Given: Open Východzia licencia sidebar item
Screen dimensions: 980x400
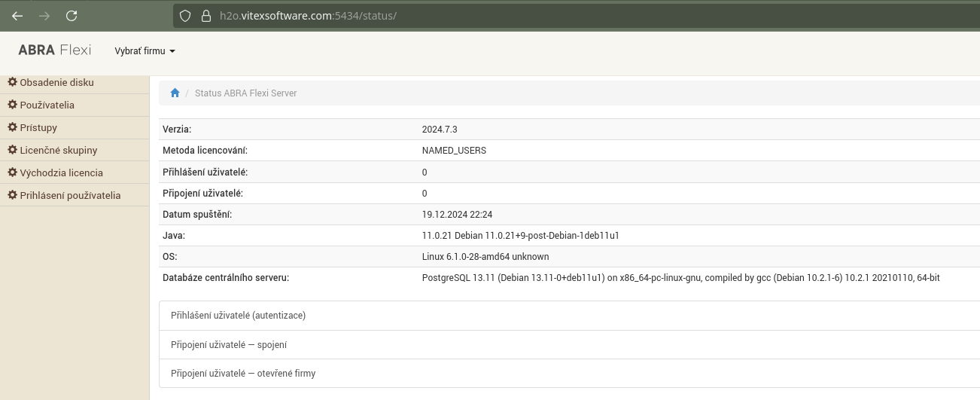Looking at the screenshot, I should pos(75,173).
